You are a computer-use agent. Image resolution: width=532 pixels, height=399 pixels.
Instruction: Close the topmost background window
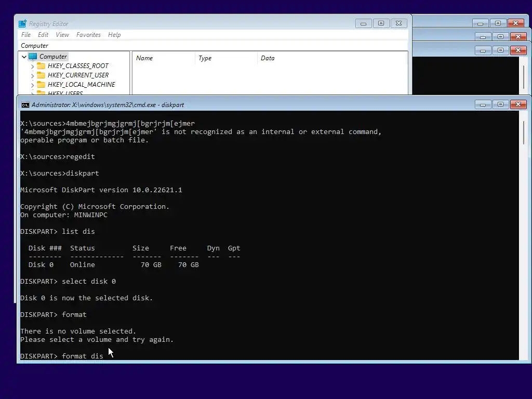[515, 23]
